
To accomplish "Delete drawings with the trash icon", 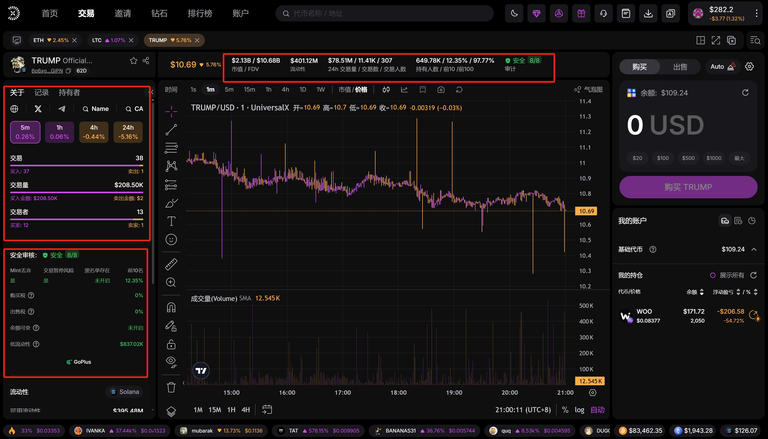I will [171, 387].
